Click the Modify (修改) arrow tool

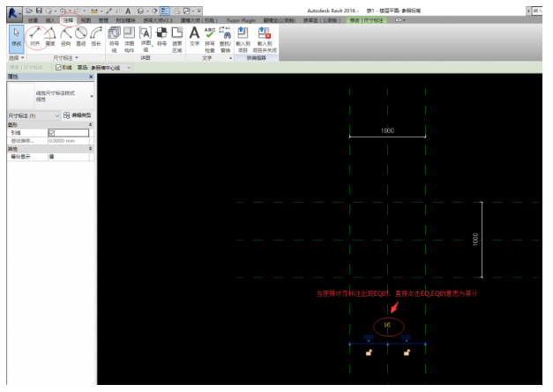tap(15, 36)
